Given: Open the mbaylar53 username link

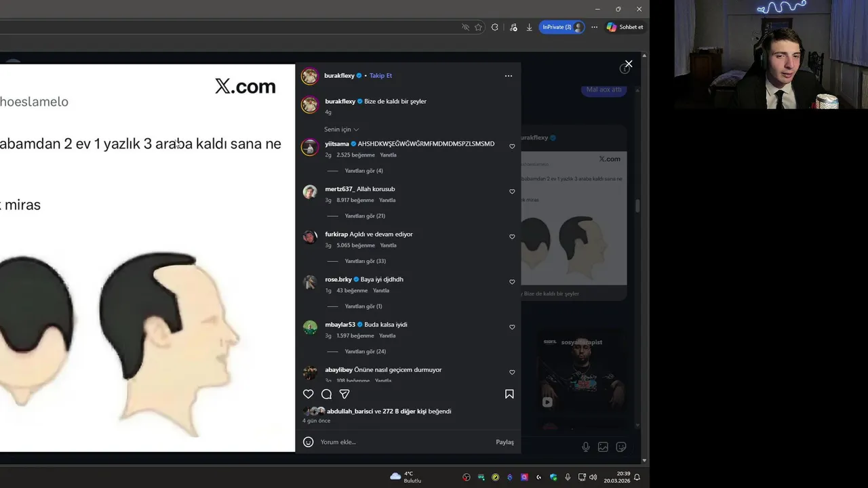Looking at the screenshot, I should click(x=340, y=325).
